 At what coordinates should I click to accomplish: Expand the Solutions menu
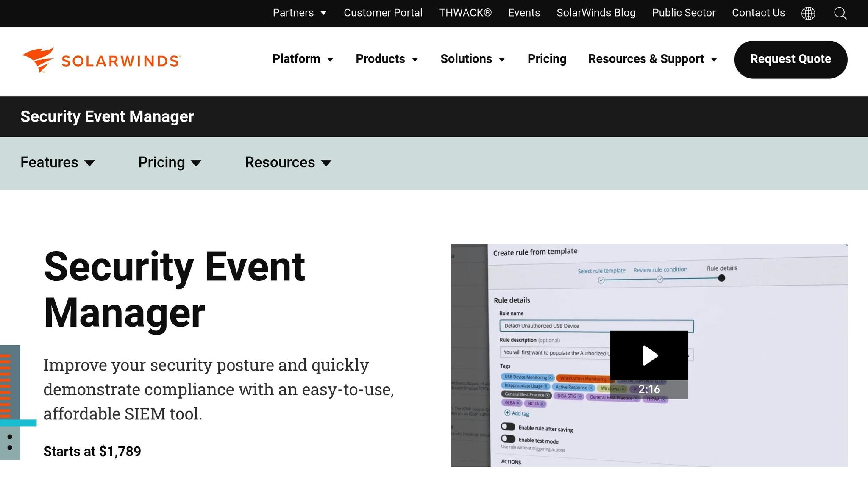click(473, 59)
